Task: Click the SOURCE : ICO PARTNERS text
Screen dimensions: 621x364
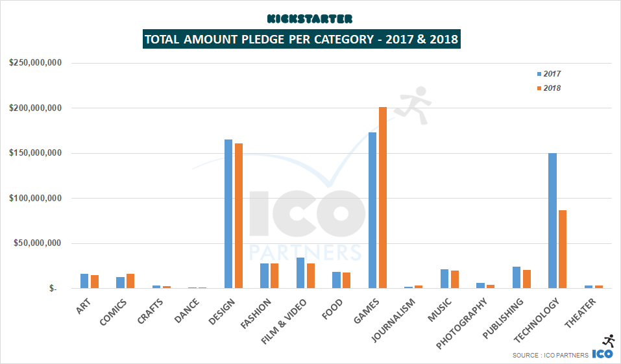Action: [x=550, y=355]
